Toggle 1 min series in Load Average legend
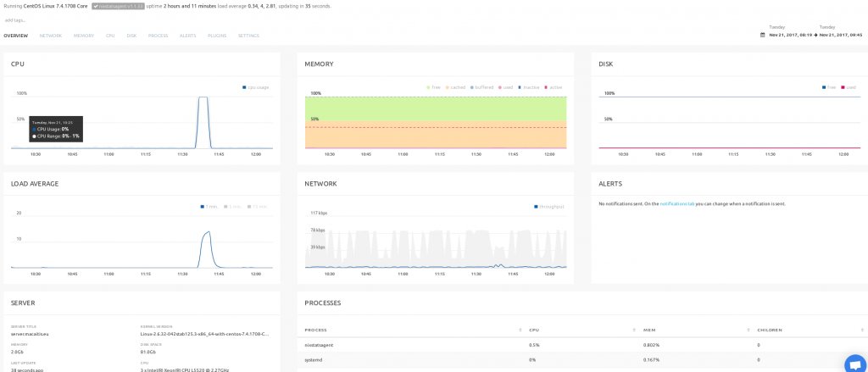This screenshot has width=868, height=372. (209, 207)
